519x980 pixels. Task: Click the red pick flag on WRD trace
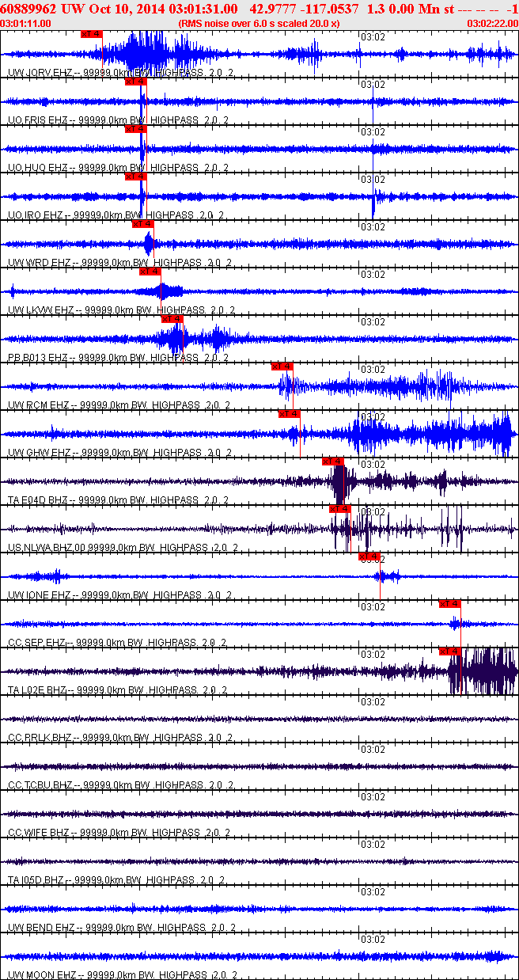(142, 224)
